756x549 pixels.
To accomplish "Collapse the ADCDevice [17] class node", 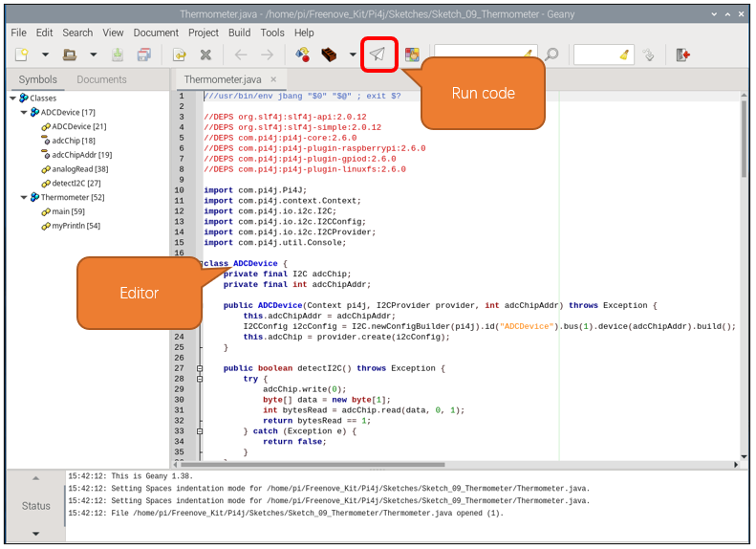I will [x=24, y=113].
